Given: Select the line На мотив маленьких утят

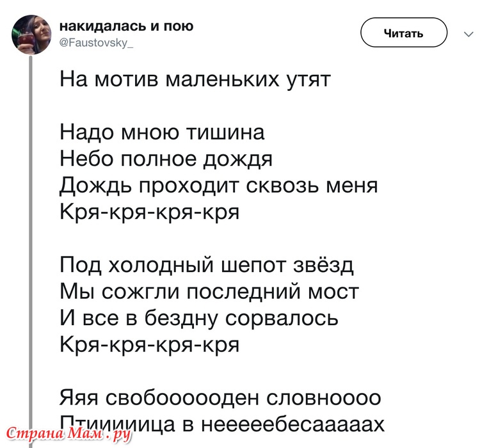Looking at the screenshot, I should pos(195,80).
